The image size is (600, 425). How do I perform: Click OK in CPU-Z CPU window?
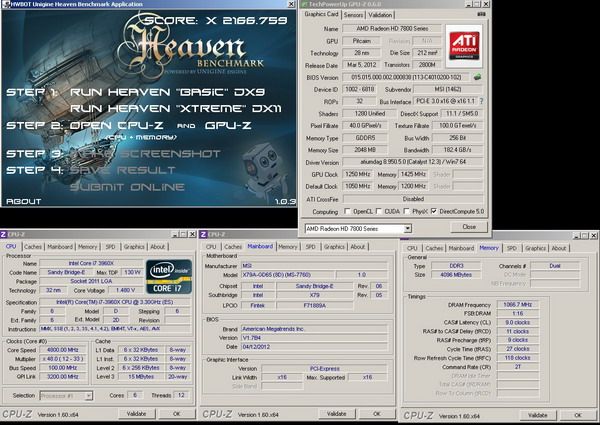click(176, 414)
